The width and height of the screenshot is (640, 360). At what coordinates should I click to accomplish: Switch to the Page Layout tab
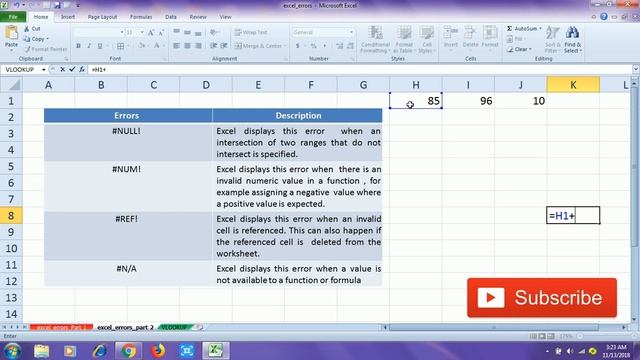point(102,17)
